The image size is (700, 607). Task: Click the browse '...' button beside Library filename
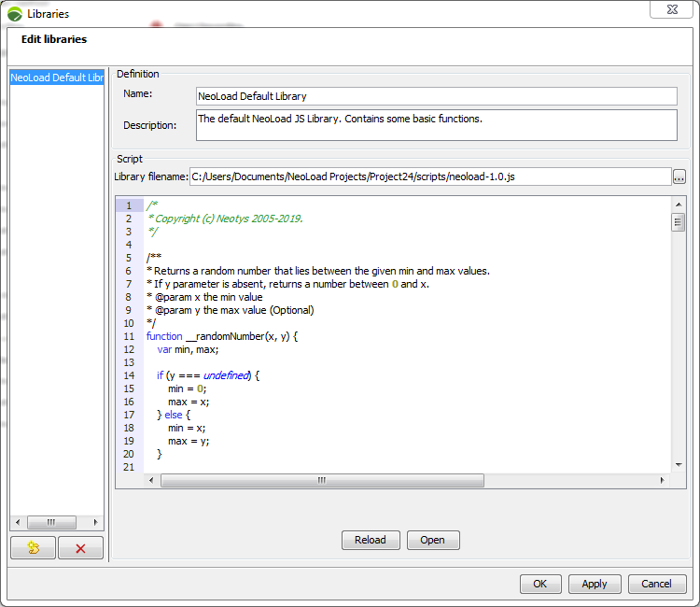tap(679, 177)
